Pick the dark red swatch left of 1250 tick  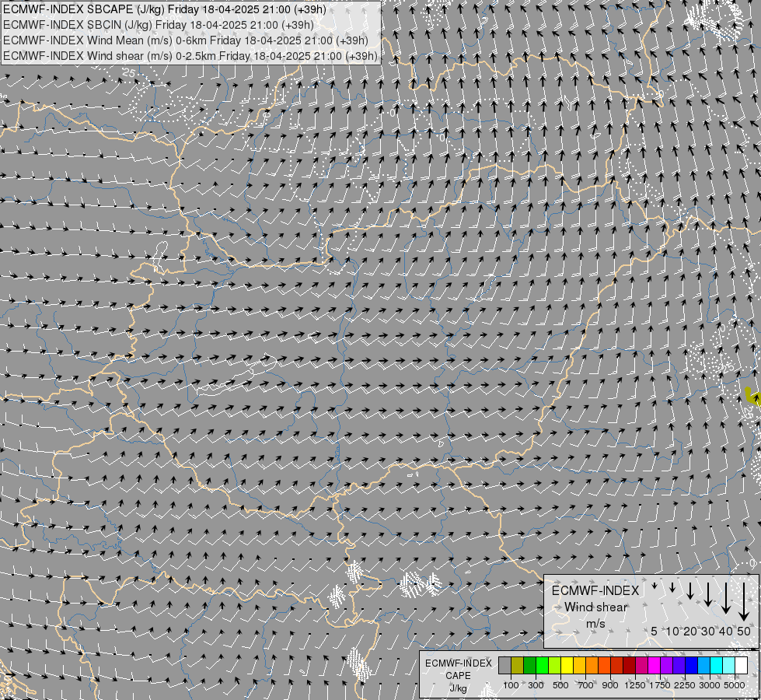point(630,666)
